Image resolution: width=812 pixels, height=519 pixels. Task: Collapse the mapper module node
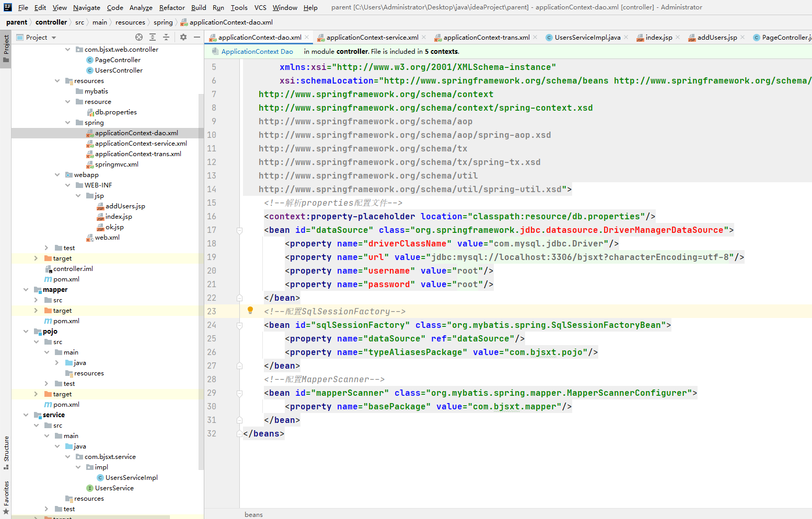click(26, 290)
